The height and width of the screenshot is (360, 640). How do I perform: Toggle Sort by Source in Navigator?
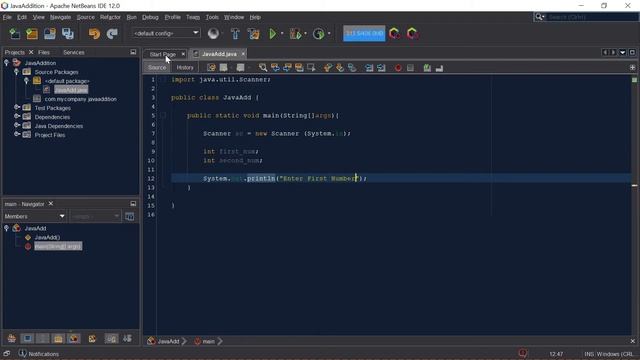coord(127,338)
